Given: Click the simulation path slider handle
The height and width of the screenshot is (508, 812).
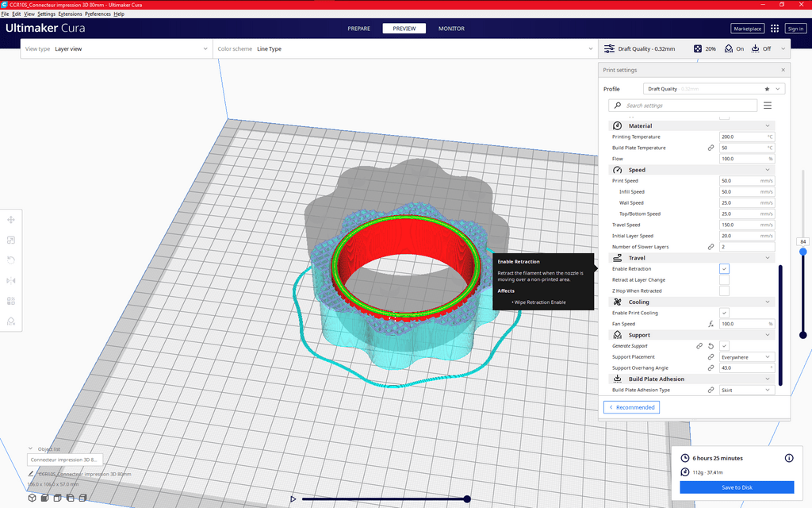Looking at the screenshot, I should 467,498.
